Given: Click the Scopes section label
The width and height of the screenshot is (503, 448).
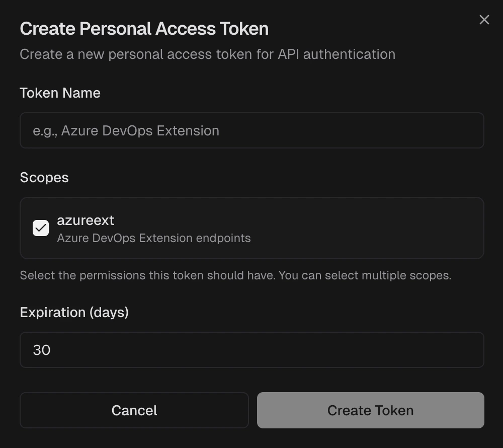Looking at the screenshot, I should pos(44,177).
